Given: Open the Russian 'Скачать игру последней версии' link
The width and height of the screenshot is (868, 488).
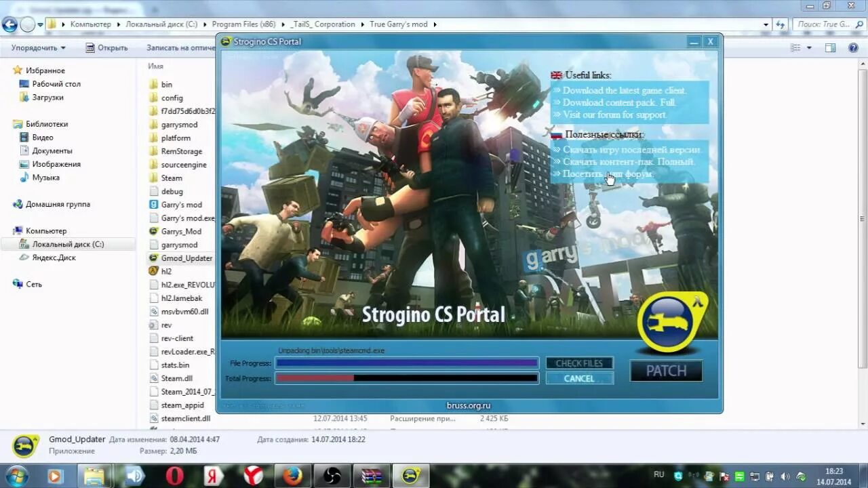Looking at the screenshot, I should (632, 150).
